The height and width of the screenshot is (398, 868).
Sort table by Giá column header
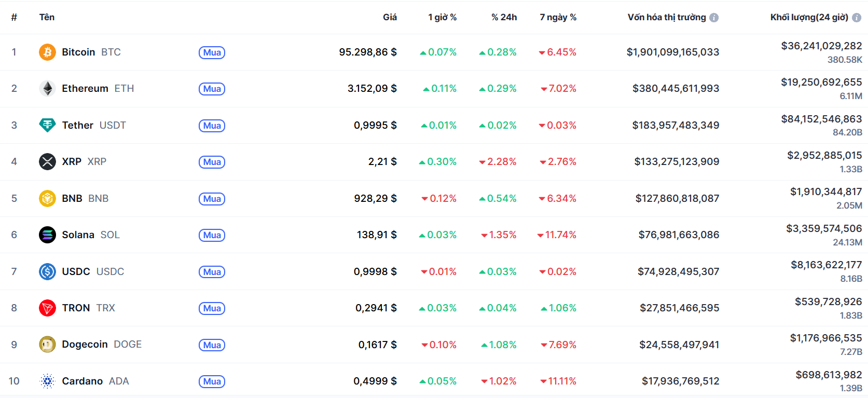click(390, 18)
